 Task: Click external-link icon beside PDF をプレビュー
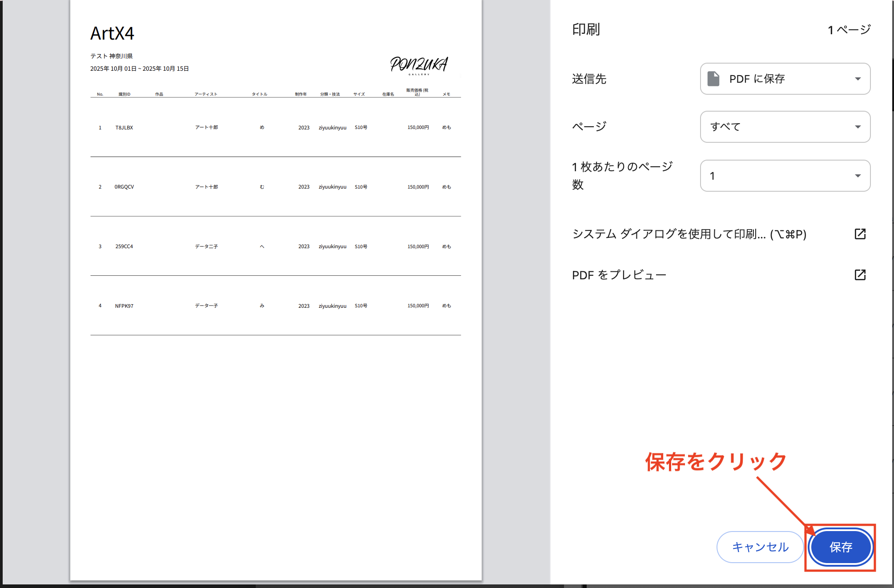[x=860, y=275]
